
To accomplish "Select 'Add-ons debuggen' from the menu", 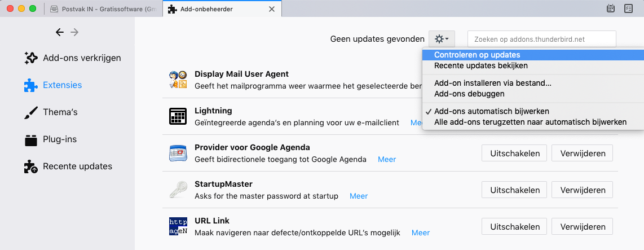I will point(469,94).
